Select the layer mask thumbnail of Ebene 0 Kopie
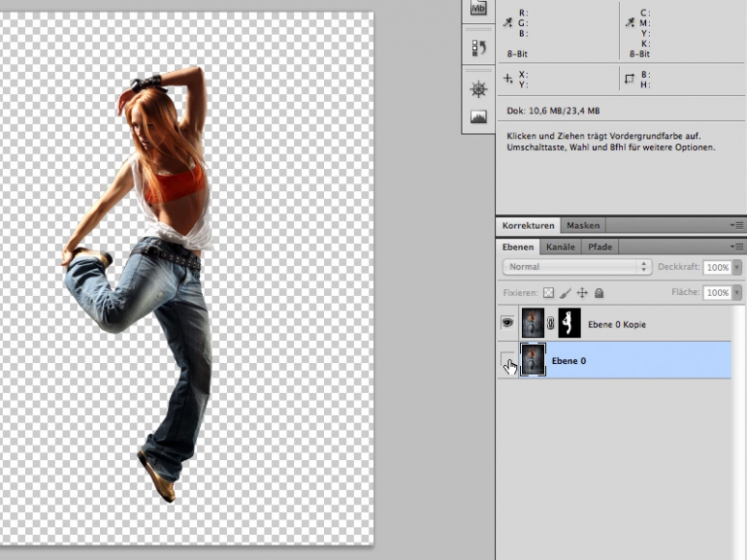 [569, 323]
